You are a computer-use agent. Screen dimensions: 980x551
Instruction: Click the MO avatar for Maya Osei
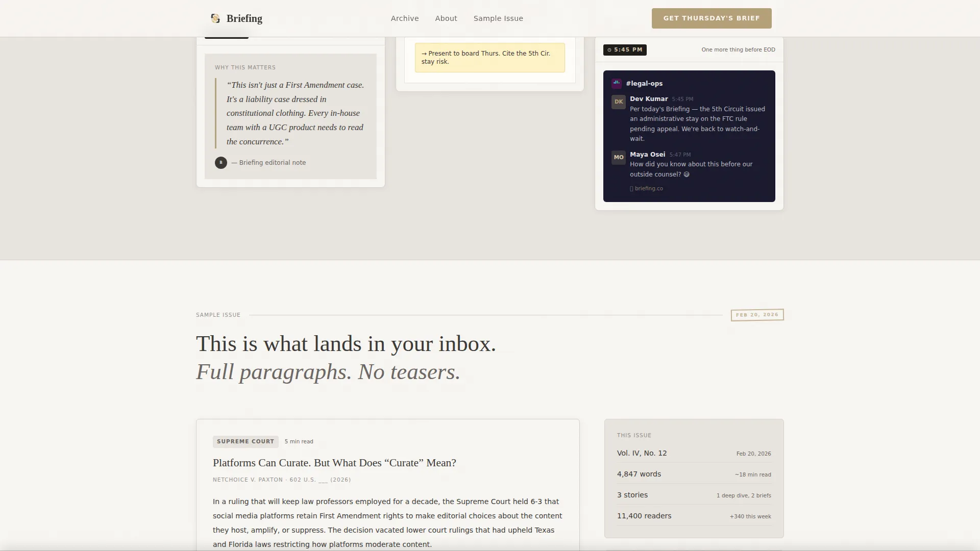tap(619, 157)
